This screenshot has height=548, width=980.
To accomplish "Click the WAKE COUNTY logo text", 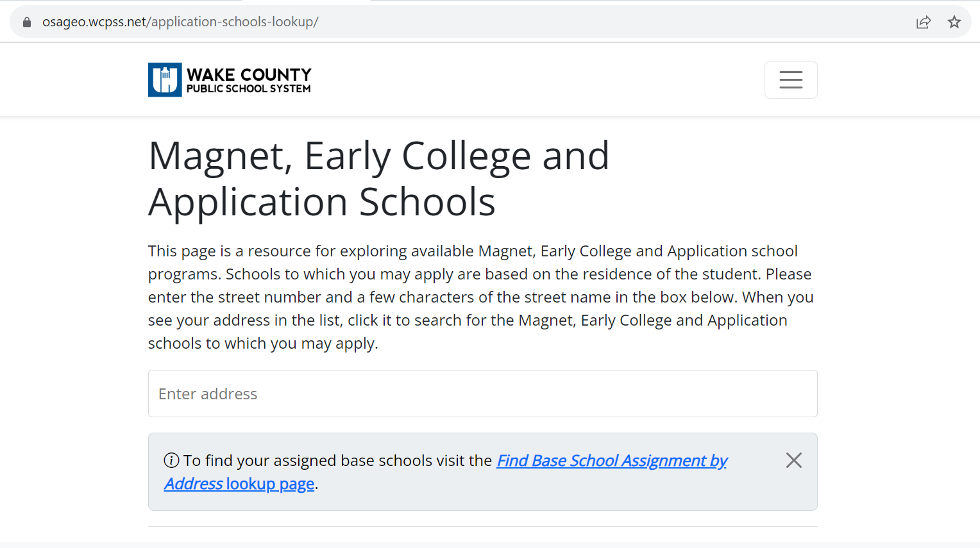I will tap(249, 74).
